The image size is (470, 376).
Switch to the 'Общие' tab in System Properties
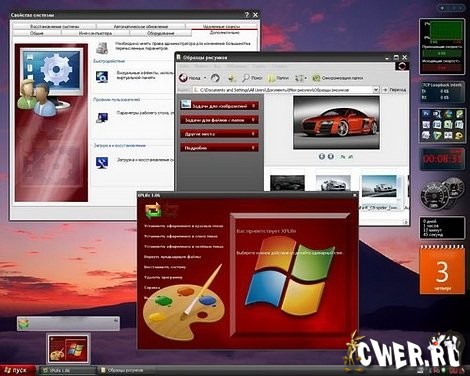pyautogui.click(x=37, y=33)
